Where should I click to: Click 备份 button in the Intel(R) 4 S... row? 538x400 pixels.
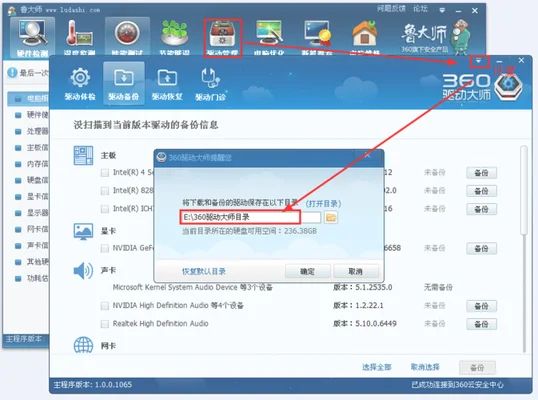coord(481,173)
